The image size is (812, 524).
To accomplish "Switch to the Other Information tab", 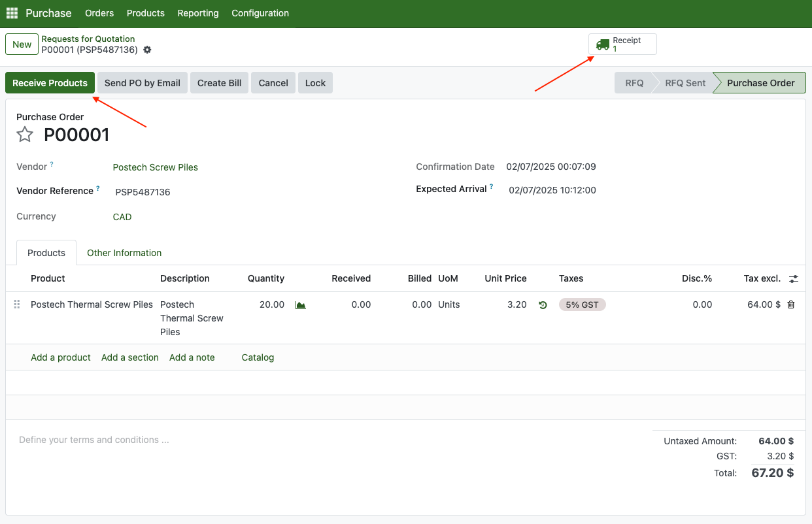I will pos(124,253).
